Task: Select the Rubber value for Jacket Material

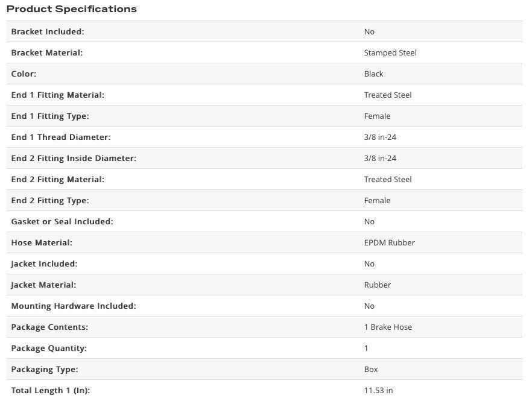Action: [377, 285]
